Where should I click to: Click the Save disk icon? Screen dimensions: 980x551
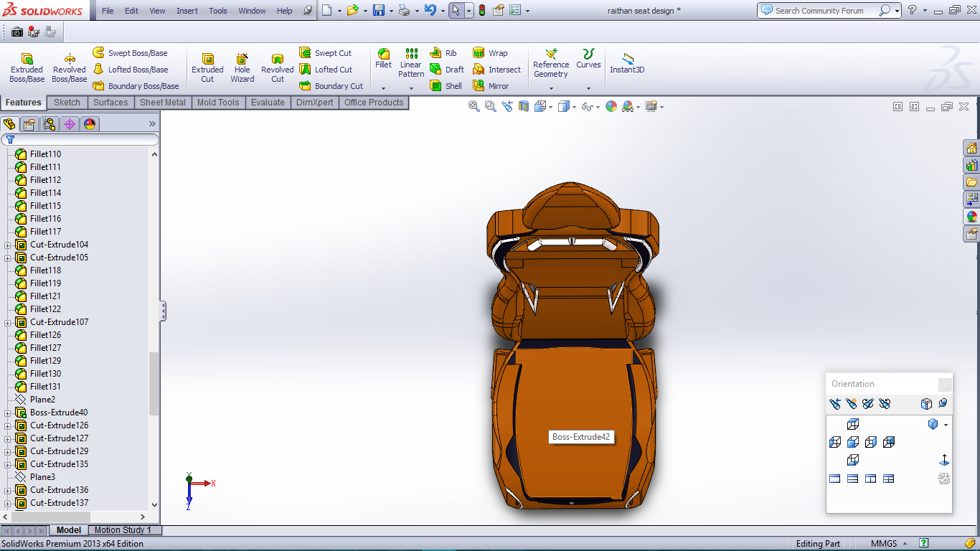pos(378,10)
